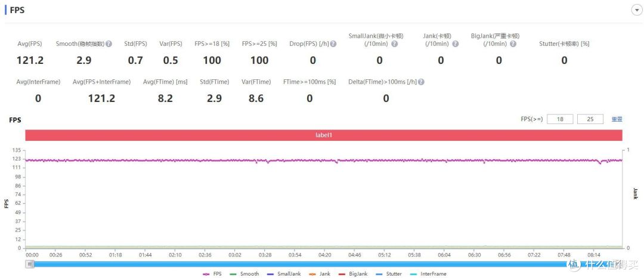Click the Stutter [%] metric label
Screen dimensions: 644x278
564,44
